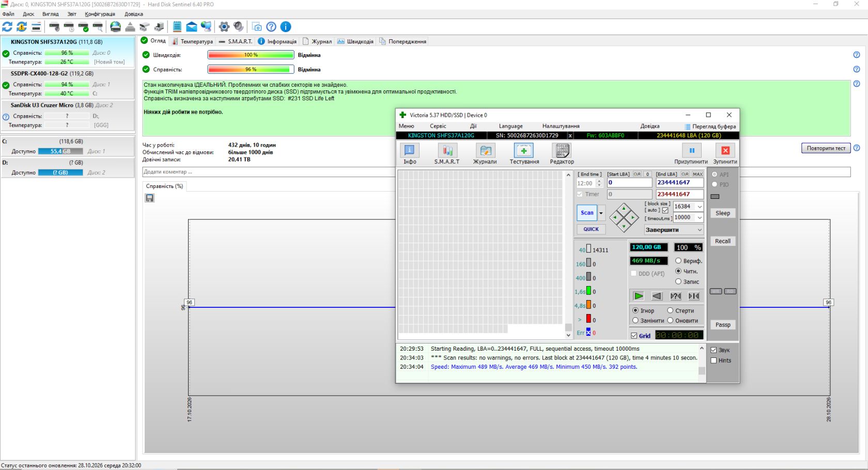868x470 pixels.
Task: Open the S.M.A.R.T icon in Victoria
Action: (x=447, y=150)
